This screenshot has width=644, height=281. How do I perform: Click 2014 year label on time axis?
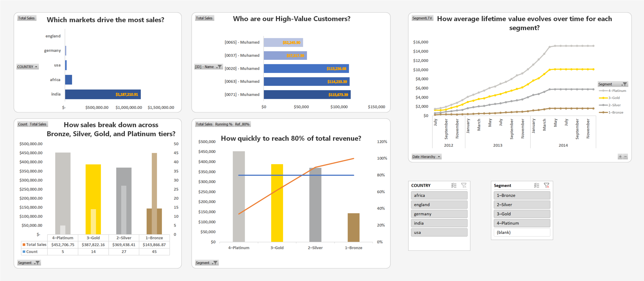pos(563,145)
